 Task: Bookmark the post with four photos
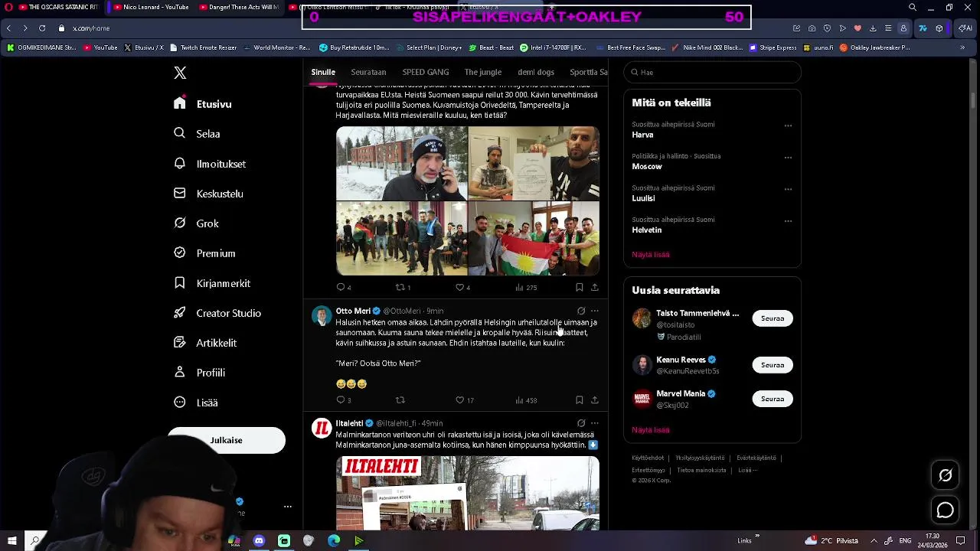point(579,287)
